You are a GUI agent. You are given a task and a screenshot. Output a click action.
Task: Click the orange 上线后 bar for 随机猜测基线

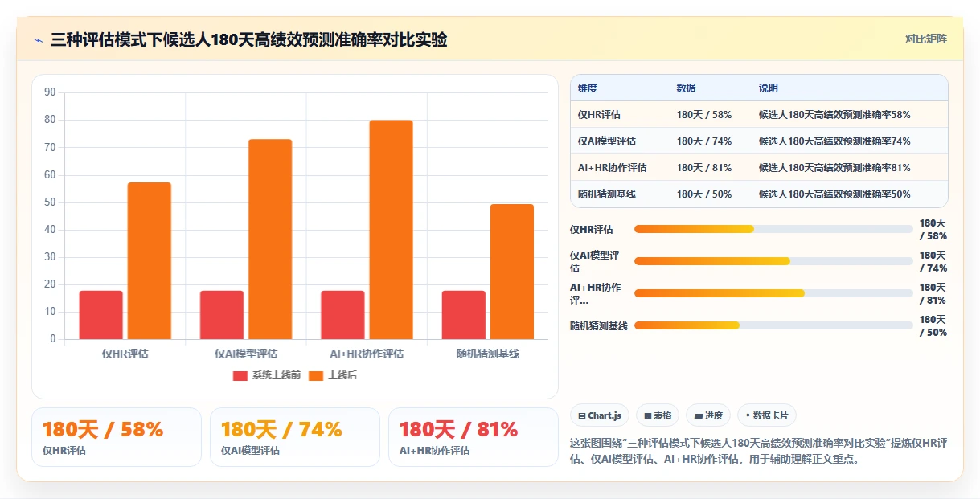coord(512,272)
